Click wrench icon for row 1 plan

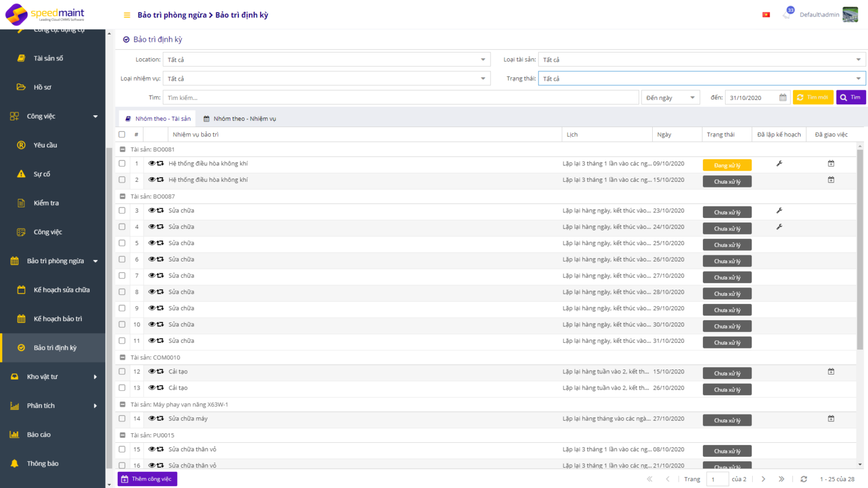(x=779, y=164)
